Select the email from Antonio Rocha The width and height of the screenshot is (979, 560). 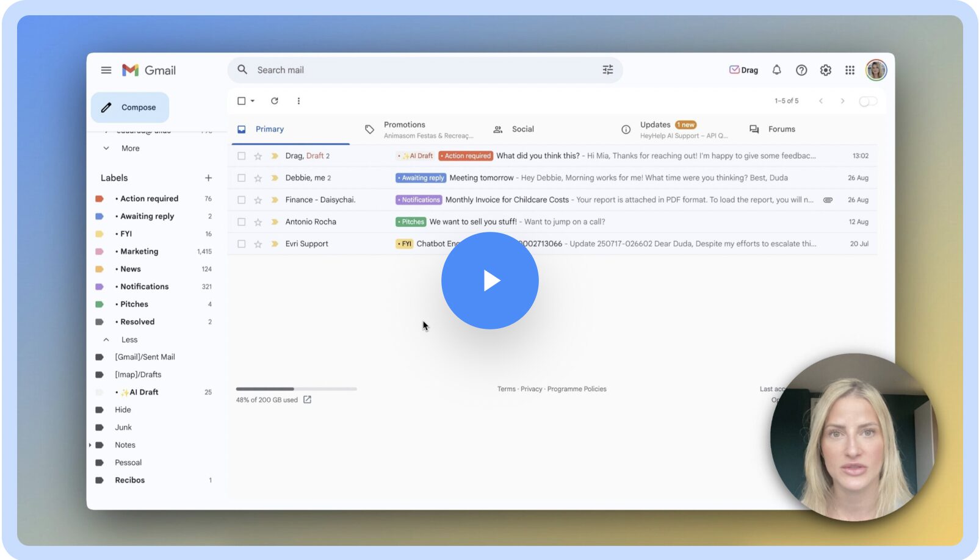point(242,221)
